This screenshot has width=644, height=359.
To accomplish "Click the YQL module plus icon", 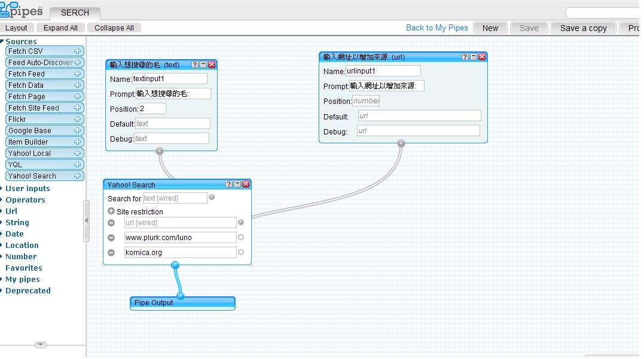I will [x=77, y=164].
